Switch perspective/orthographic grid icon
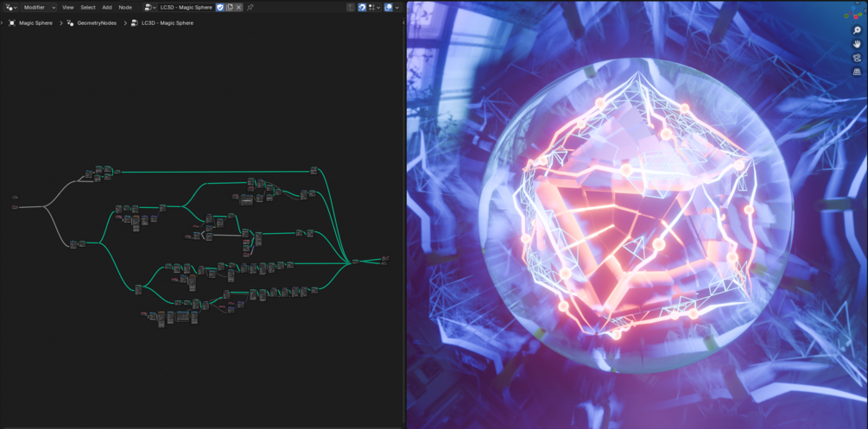 point(857,72)
